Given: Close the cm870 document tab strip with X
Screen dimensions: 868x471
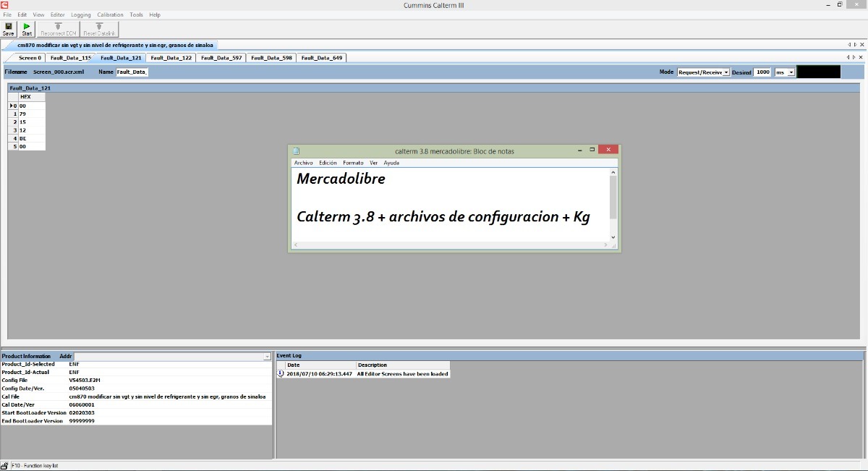Looking at the screenshot, I should (x=862, y=45).
